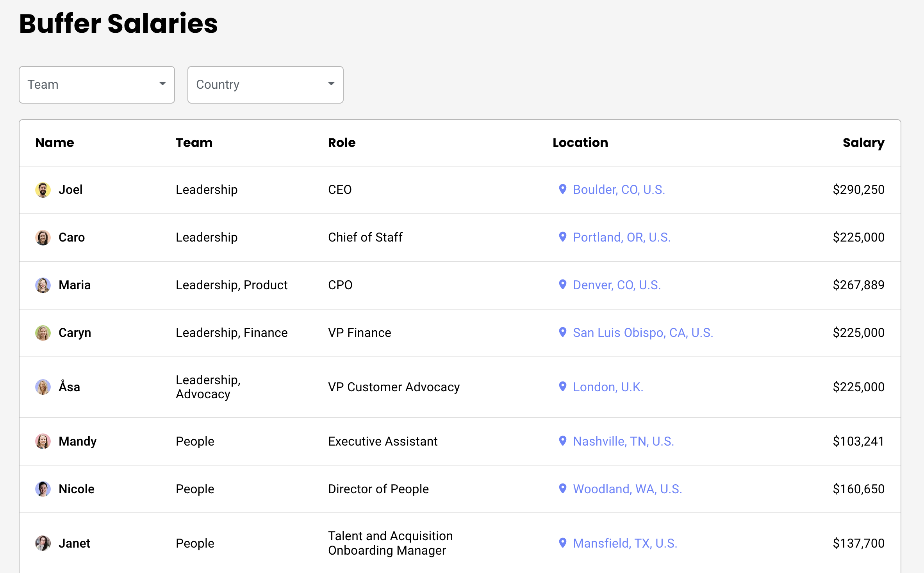Click Caryn's profile photo
The image size is (924, 573).
(x=43, y=333)
